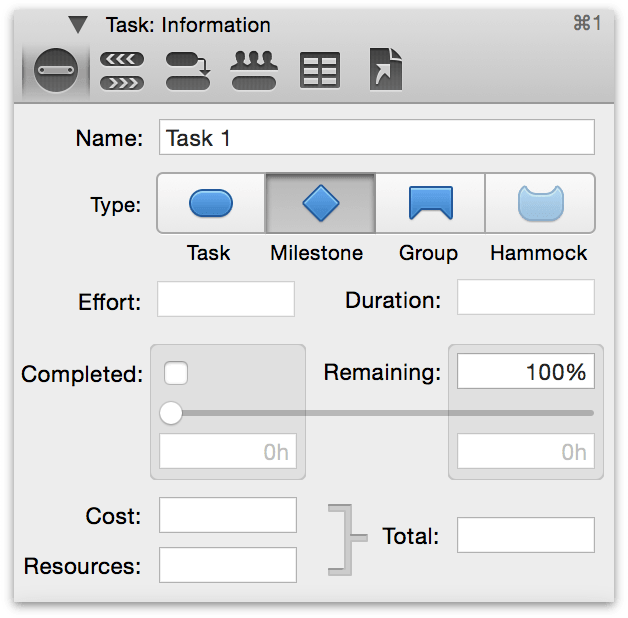The width and height of the screenshot is (628, 618).
Task: Click the Remaining 100% field
Action: 526,371
